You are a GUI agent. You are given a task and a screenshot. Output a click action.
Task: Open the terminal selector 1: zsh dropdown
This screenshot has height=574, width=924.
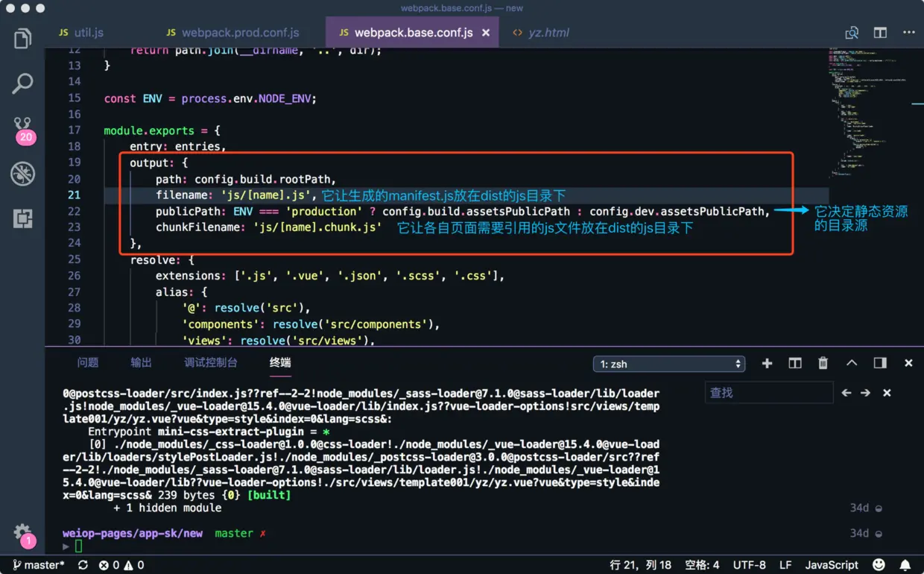tap(669, 364)
